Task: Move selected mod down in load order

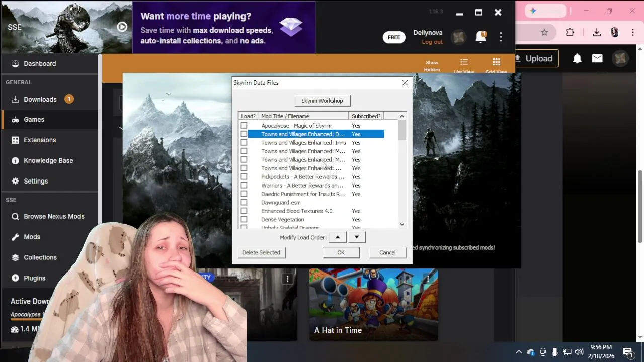Action: (x=357, y=237)
